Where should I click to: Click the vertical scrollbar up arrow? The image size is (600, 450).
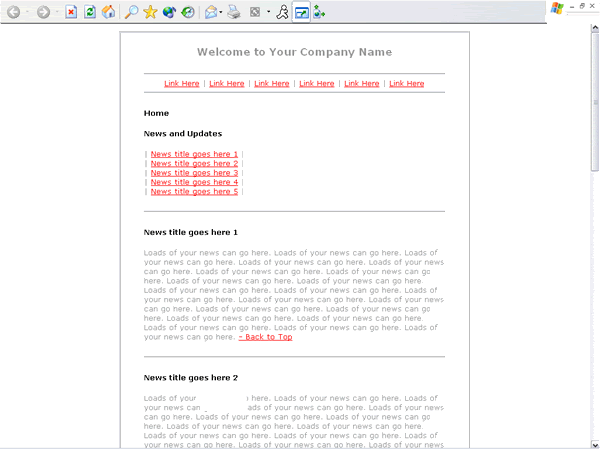coord(595,30)
